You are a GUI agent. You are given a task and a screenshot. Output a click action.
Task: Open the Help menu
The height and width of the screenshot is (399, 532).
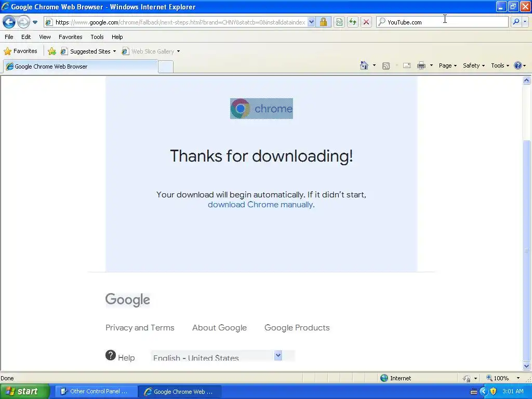(x=117, y=37)
